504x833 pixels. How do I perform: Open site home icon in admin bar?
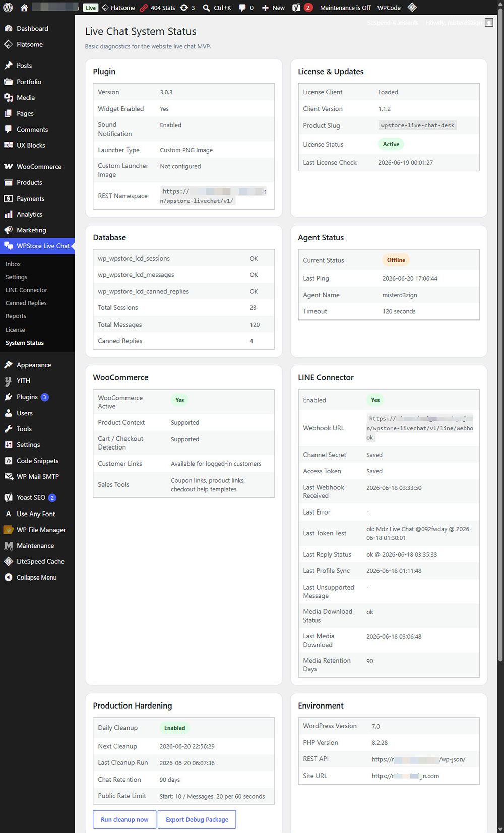pyautogui.click(x=24, y=8)
